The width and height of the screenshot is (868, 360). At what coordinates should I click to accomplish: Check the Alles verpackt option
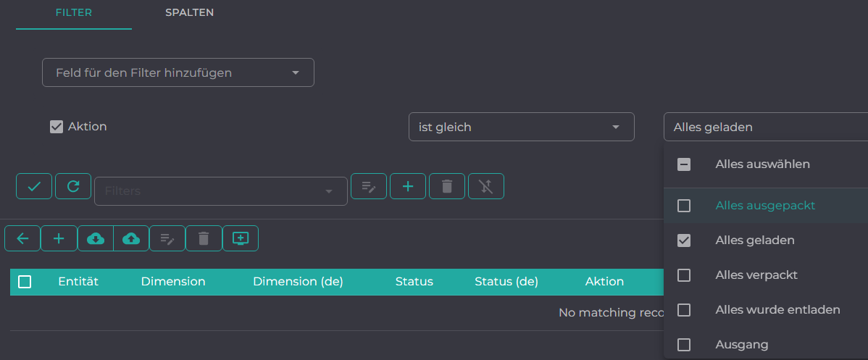click(x=684, y=275)
